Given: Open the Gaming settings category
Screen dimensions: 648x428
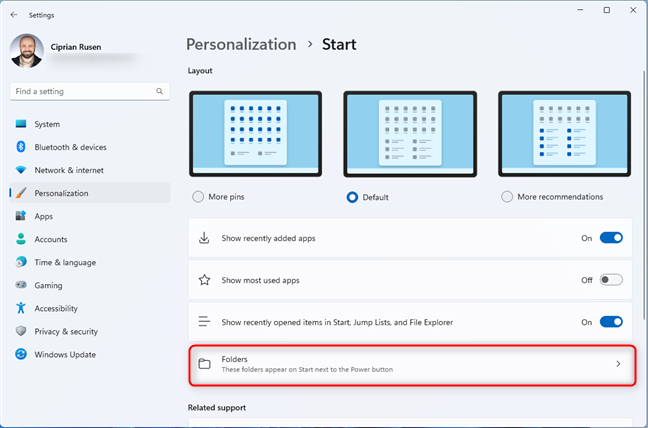Looking at the screenshot, I should pos(90,285).
